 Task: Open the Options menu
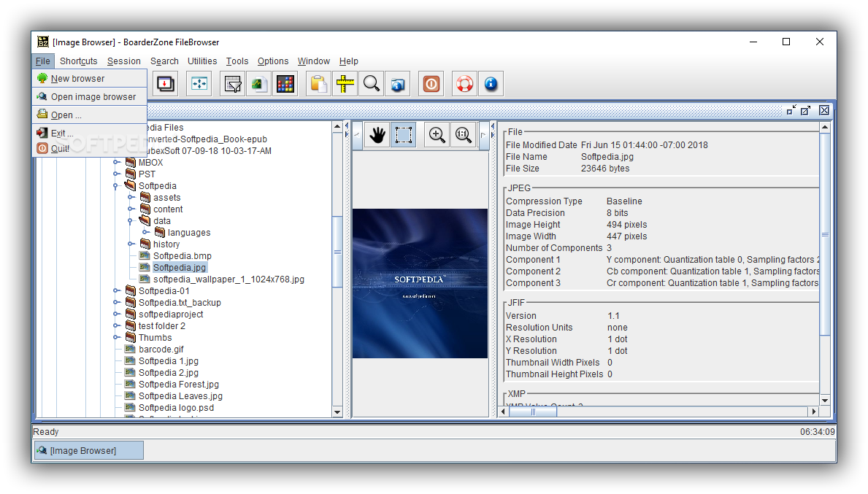(x=273, y=61)
